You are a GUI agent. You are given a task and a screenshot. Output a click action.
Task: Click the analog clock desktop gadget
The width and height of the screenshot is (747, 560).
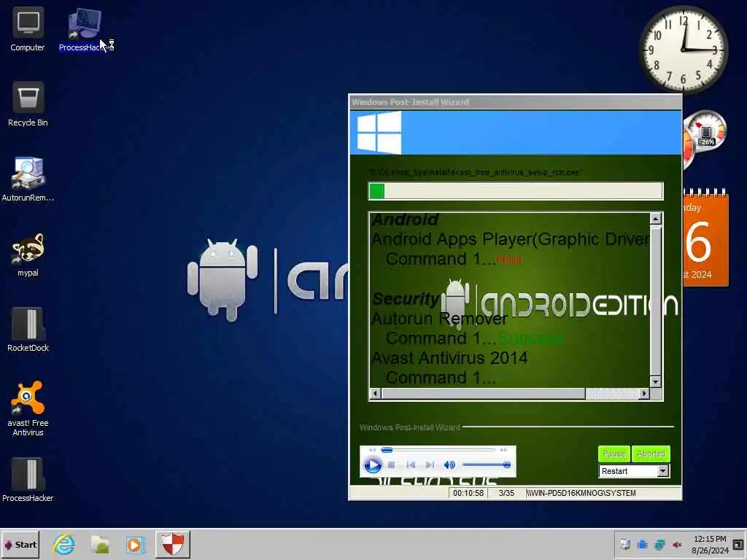coord(683,50)
